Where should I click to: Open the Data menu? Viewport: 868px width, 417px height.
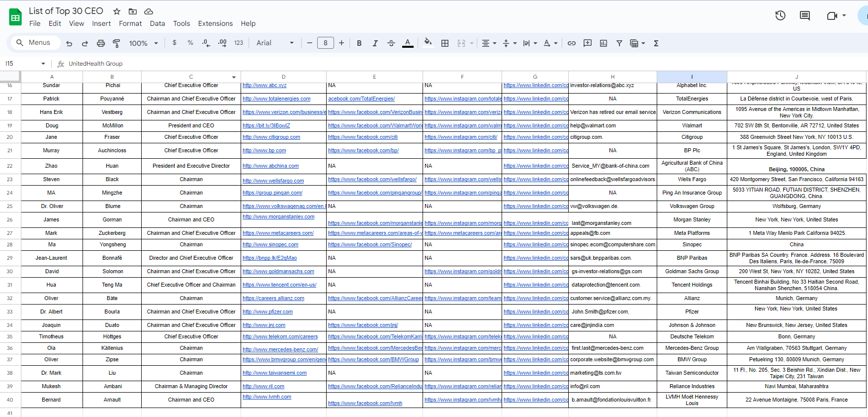(x=158, y=23)
